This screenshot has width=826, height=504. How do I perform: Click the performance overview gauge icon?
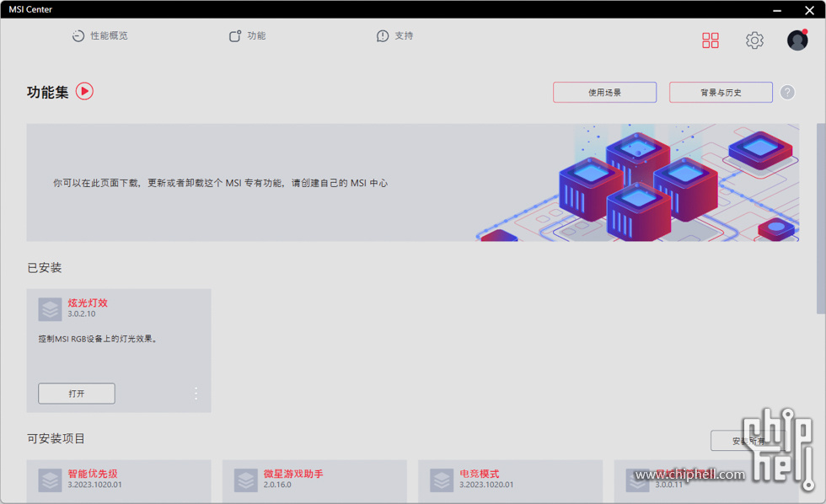point(78,35)
